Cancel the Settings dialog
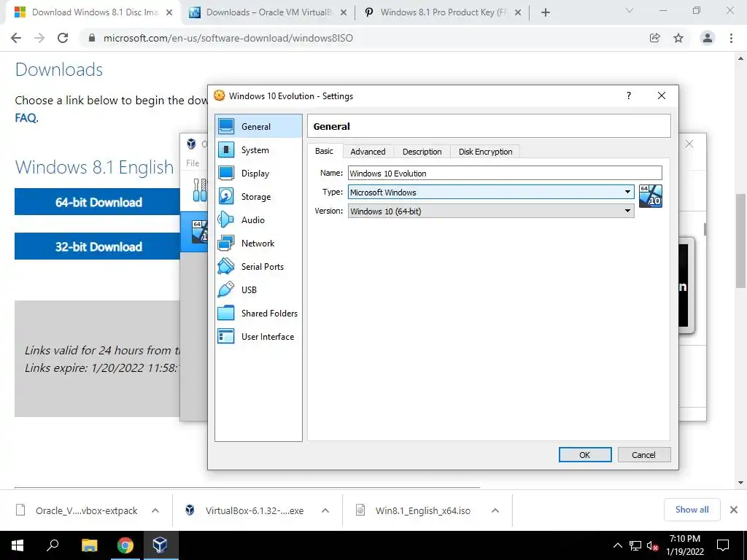Viewport: 747px width, 560px height. tap(643, 455)
